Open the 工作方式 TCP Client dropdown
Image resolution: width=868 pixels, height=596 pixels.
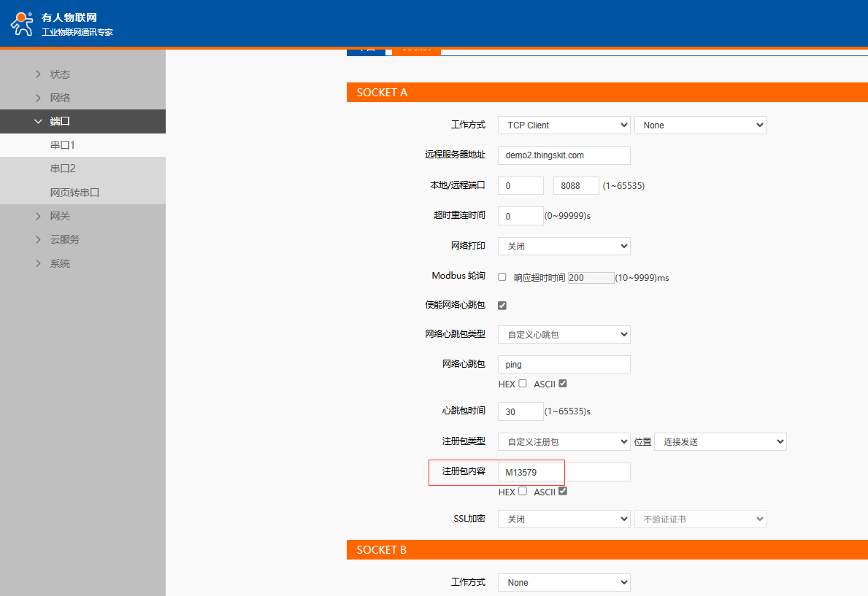[564, 125]
